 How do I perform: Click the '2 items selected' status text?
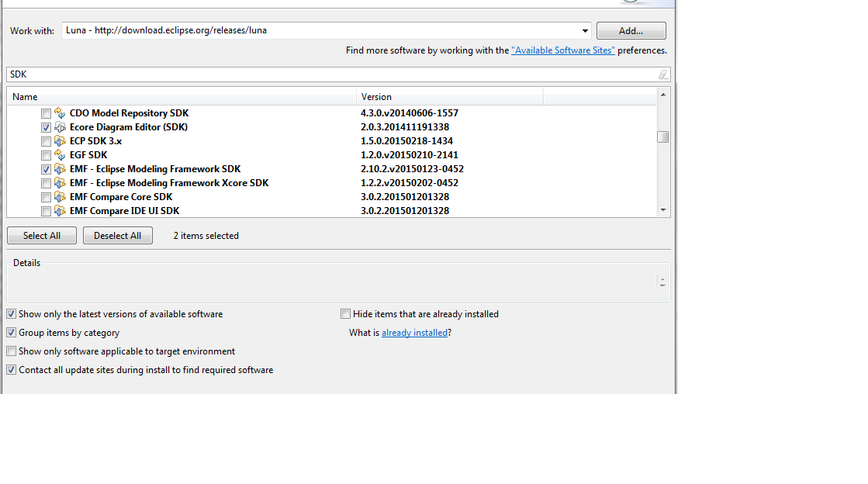(206, 235)
